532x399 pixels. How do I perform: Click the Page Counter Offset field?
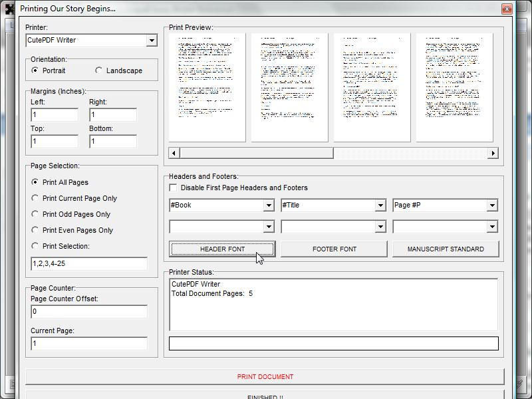pos(88,312)
